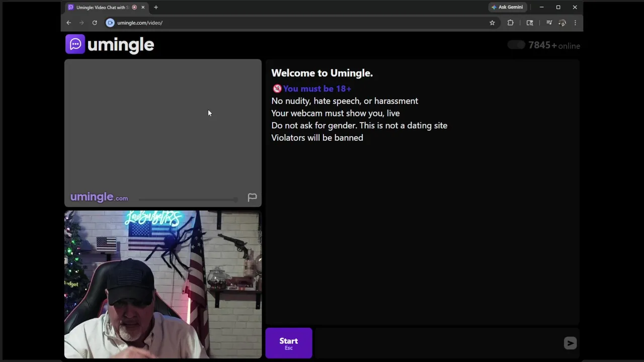Close the Chrome window
Screen dimensions: 644x362
(x=575, y=7)
